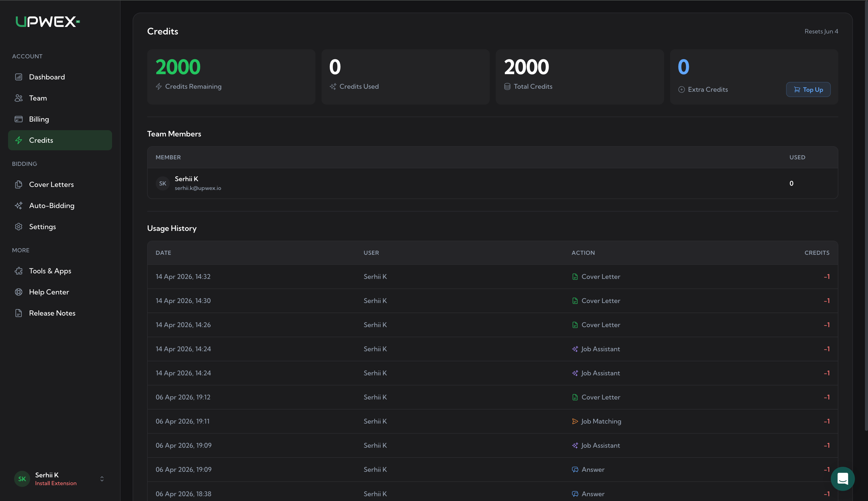Screen dimensions: 868x501
Task: Click the Answer chat icon for 19:09
Action: pyautogui.click(x=575, y=469)
